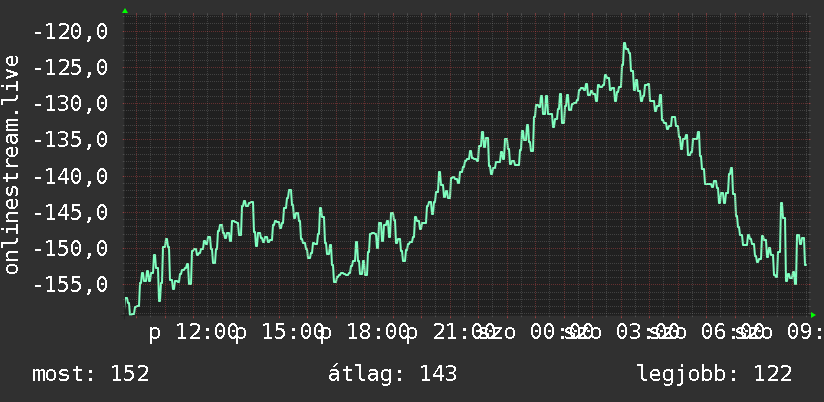Screen dimensions: 824x402
Task: Click the 'most: 152' current value text
Action: (91, 374)
